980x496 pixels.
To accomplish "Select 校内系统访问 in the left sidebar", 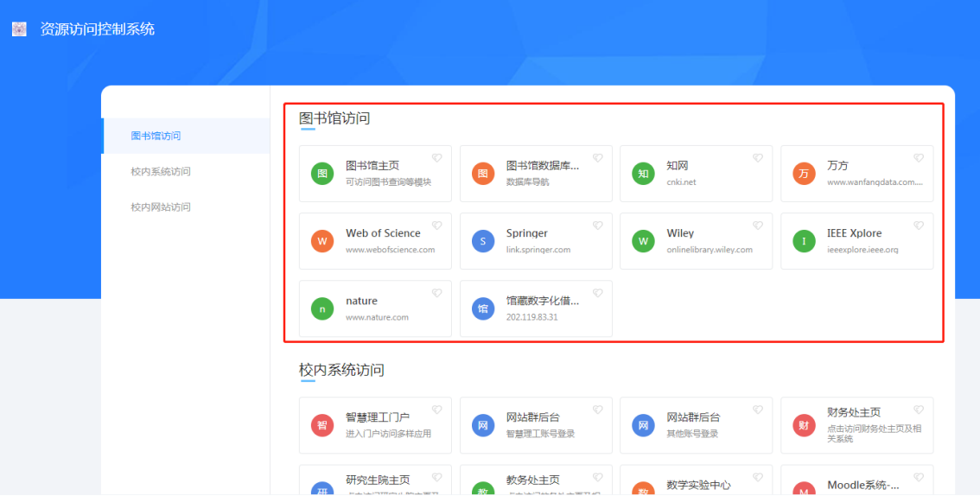I will point(186,171).
